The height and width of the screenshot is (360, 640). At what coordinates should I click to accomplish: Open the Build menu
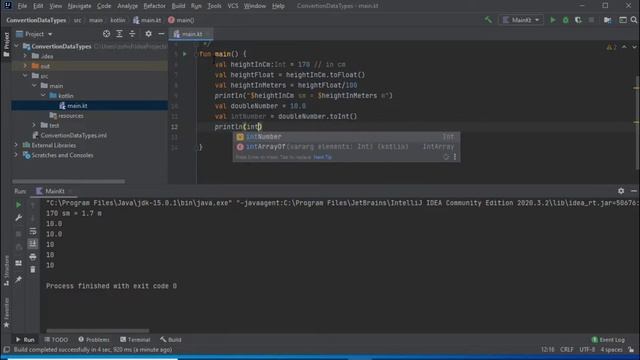click(x=178, y=6)
